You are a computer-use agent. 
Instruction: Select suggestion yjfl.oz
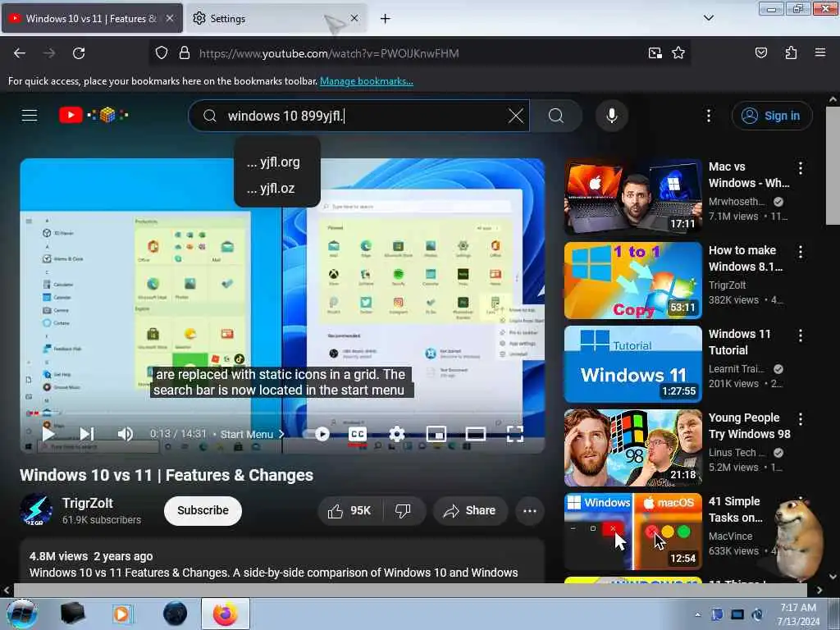277,189
